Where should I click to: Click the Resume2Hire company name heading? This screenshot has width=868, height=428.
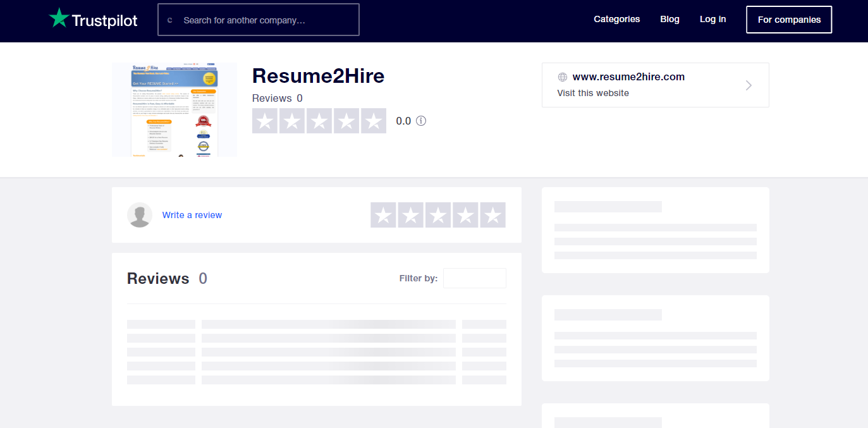(319, 76)
